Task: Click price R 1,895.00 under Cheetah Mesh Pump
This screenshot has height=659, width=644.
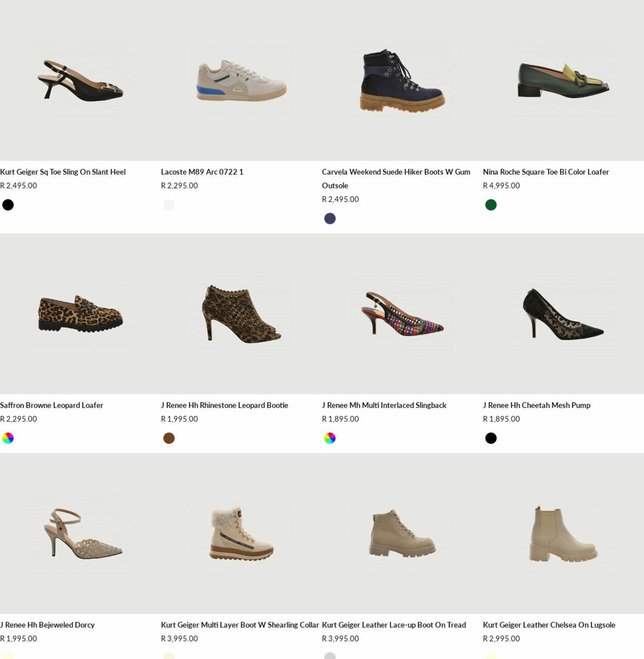Action: [x=501, y=419]
